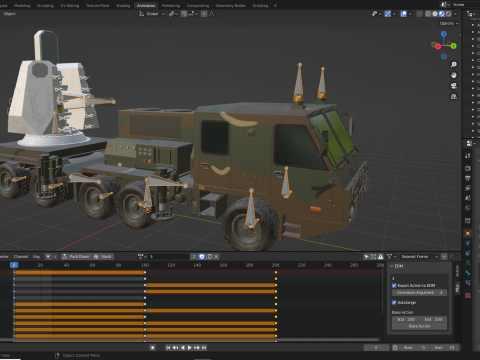Image resolution: width=480 pixels, height=360 pixels.
Task: Toggle fake user shield icon for action
Action: coord(202,256)
